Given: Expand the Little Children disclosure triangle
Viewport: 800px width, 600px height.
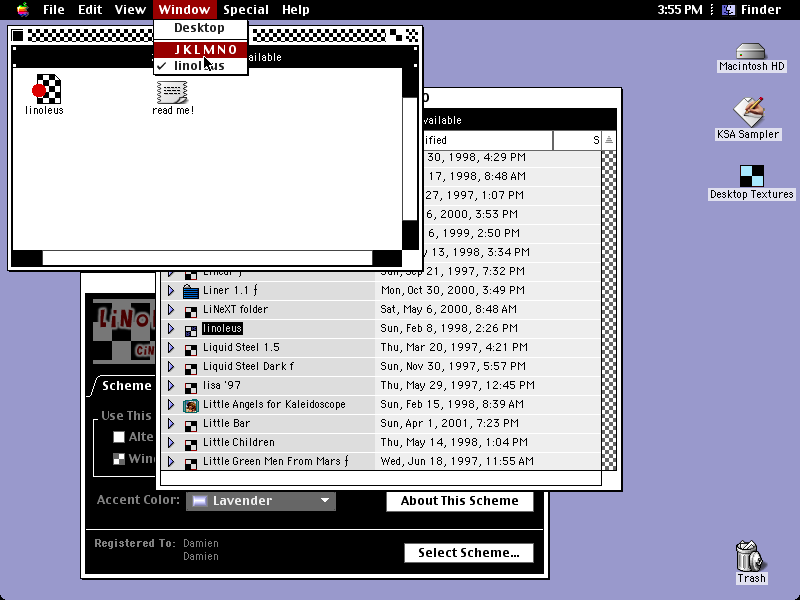Looking at the screenshot, I should pos(171,442).
